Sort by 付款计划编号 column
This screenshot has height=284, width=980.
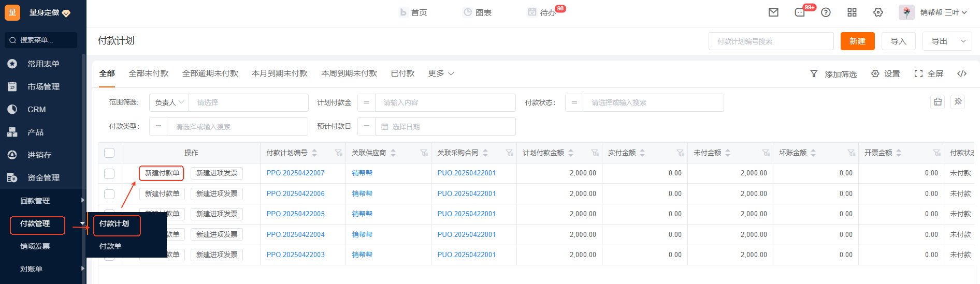(x=314, y=153)
